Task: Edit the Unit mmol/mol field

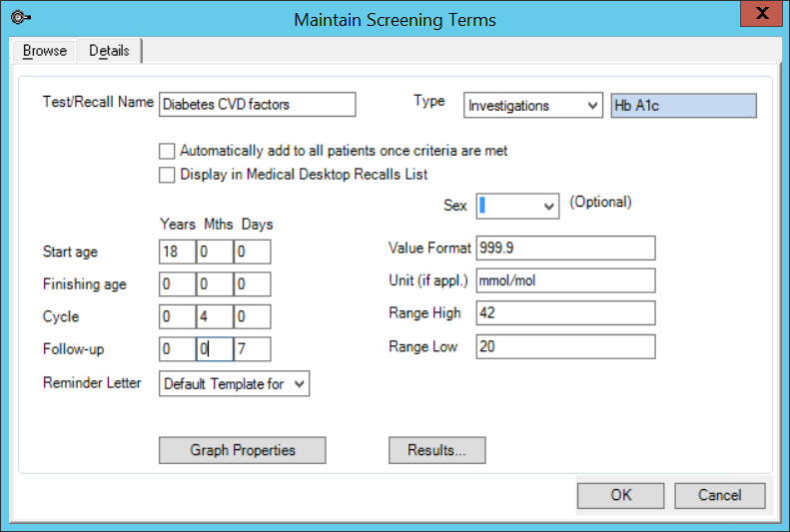Action: (x=565, y=280)
